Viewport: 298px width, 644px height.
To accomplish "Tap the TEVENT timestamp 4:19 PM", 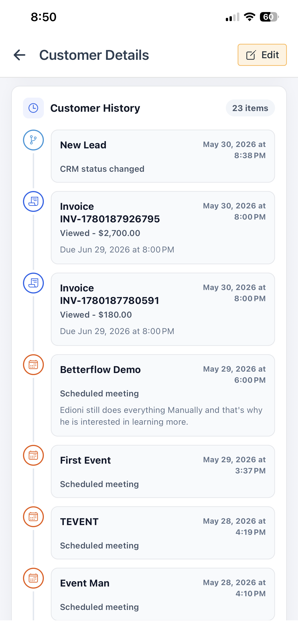I will tap(234, 526).
